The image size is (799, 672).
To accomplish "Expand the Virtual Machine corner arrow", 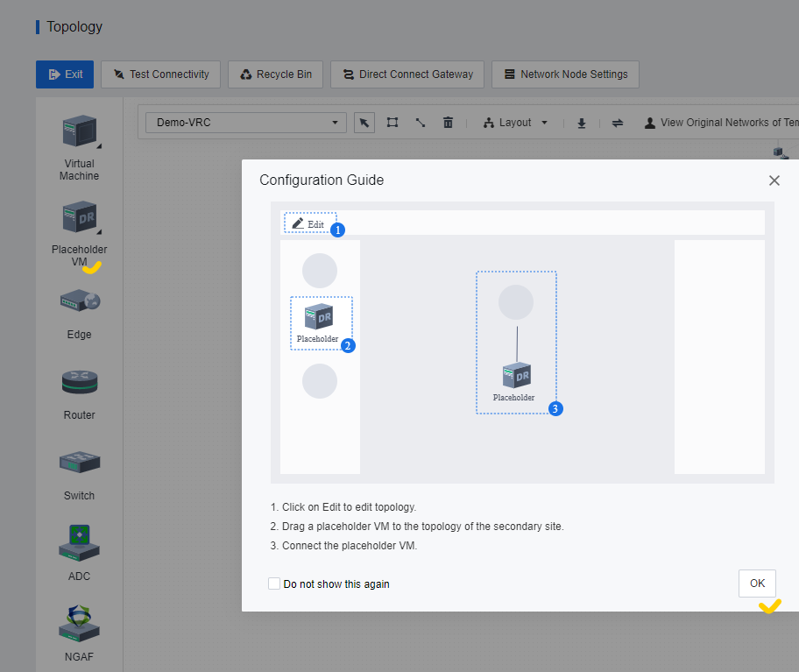I will point(99,146).
